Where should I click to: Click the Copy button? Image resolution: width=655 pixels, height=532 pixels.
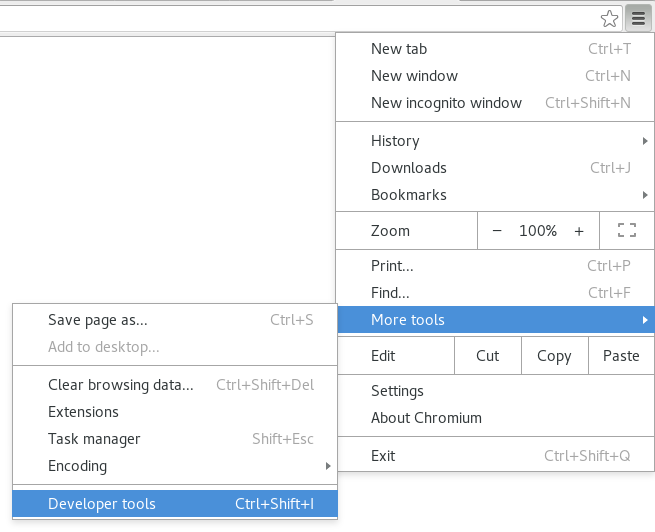(553, 356)
